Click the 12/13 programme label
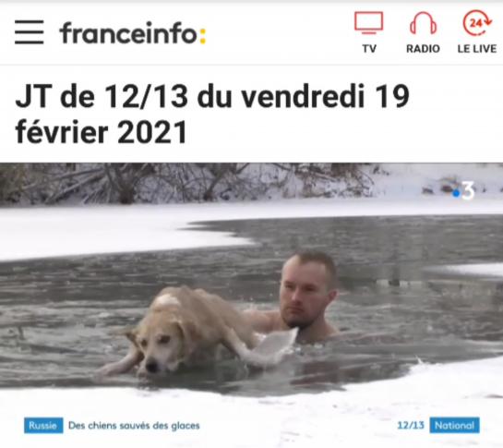503x448 pixels. 411,425
